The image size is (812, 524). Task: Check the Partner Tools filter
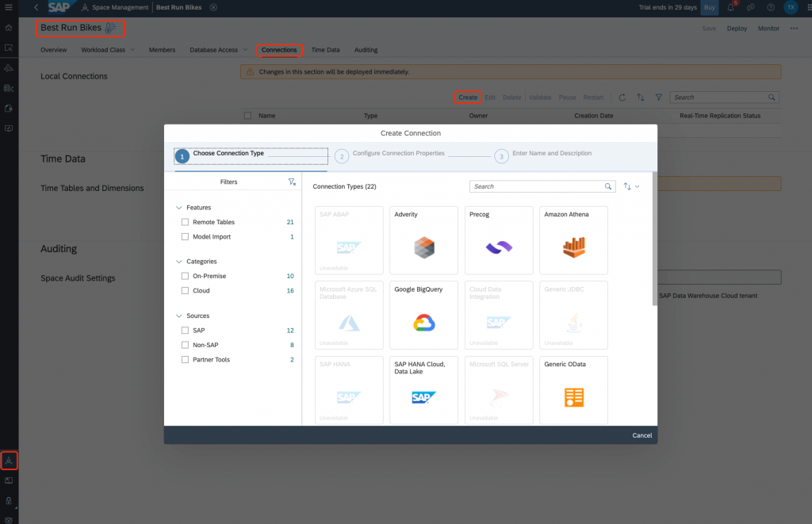185,359
